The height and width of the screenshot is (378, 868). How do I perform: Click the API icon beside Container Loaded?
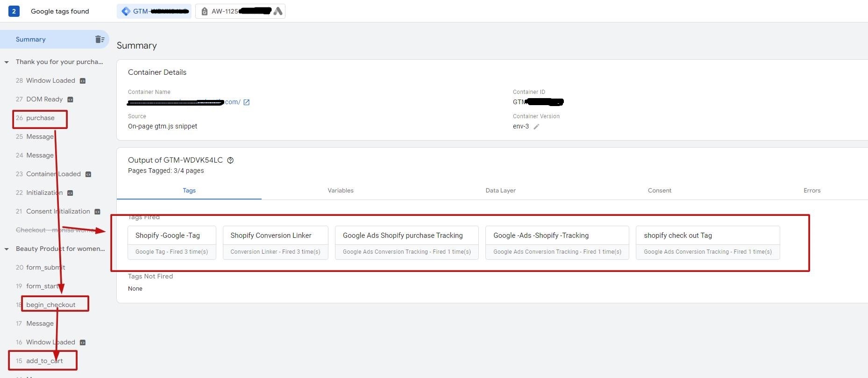point(88,174)
